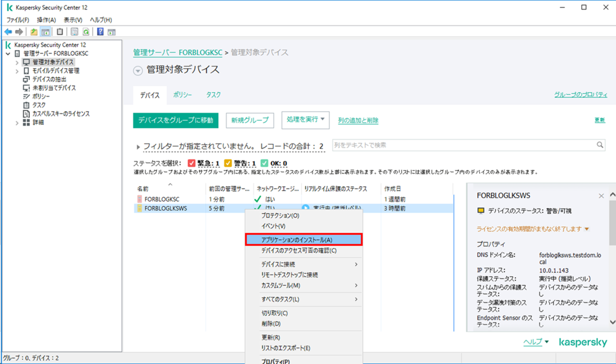Choose プロテクション(O) from context menu
Image resolution: width=616 pixels, height=364 pixels.
click(304, 215)
